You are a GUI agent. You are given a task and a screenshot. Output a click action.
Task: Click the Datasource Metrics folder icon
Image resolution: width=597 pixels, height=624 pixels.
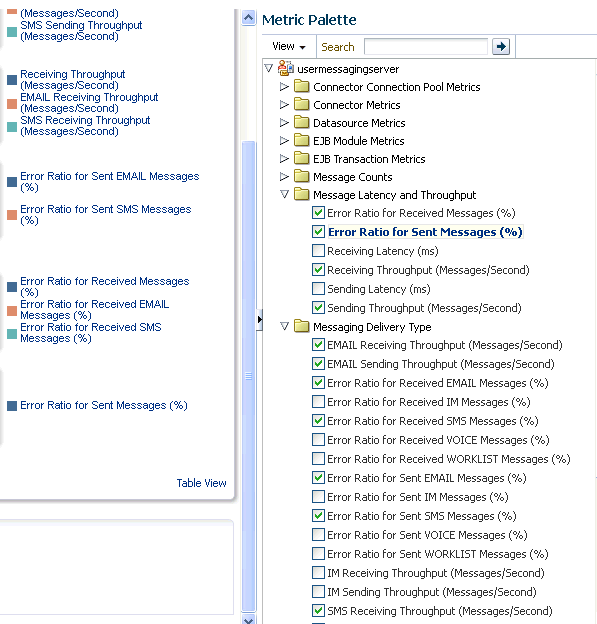pos(301,122)
